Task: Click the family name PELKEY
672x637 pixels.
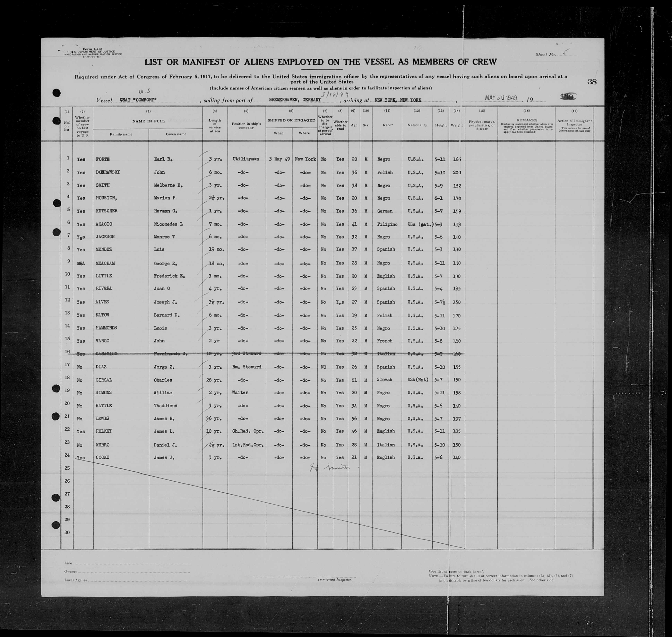Action: click(x=104, y=431)
